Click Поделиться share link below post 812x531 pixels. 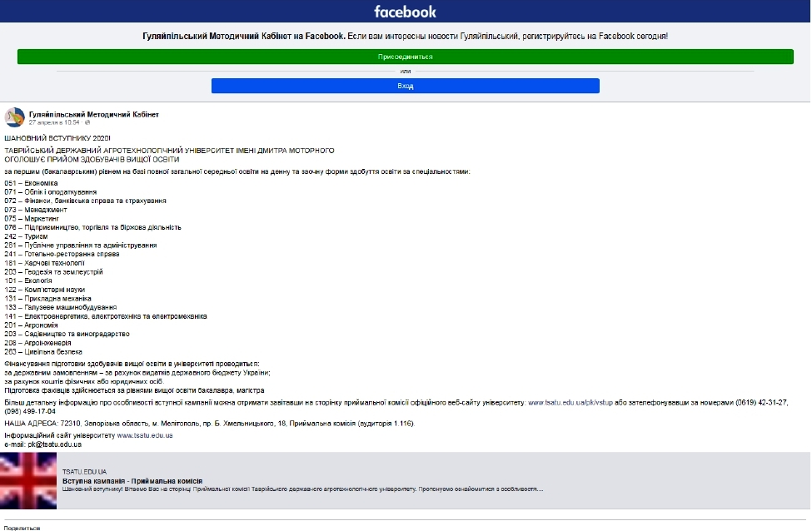(x=22, y=528)
